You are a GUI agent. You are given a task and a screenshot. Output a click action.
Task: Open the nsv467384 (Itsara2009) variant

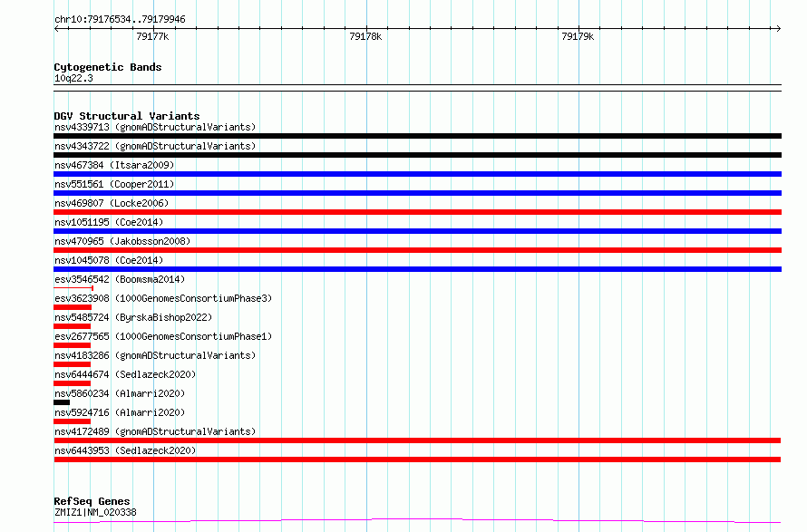coord(114,165)
